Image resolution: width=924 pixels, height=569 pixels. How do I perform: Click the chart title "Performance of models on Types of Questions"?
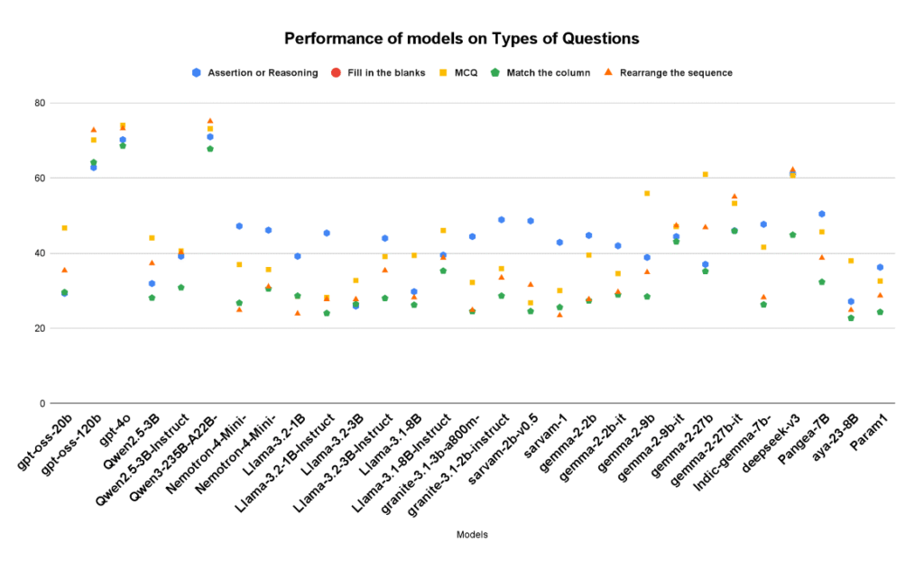pos(462,39)
